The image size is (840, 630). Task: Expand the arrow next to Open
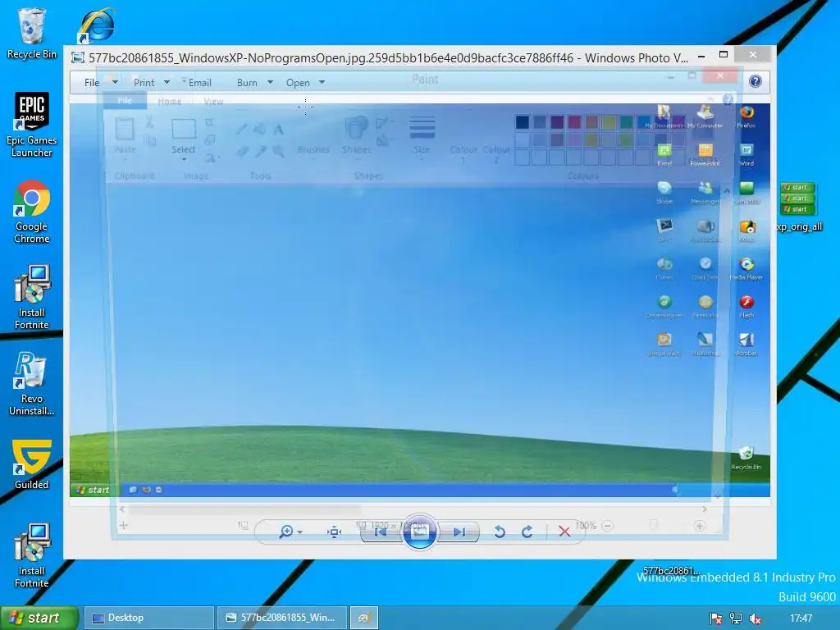tap(322, 82)
